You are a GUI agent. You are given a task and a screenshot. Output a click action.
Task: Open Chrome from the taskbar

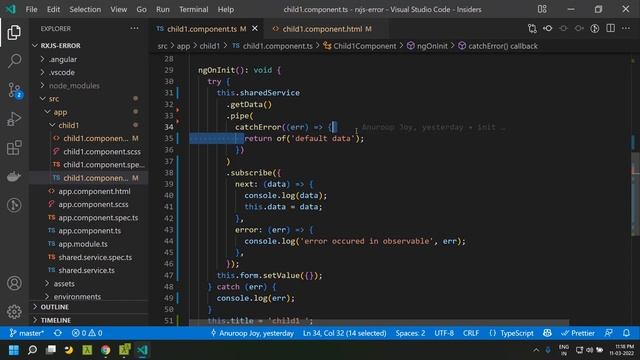[106, 350]
